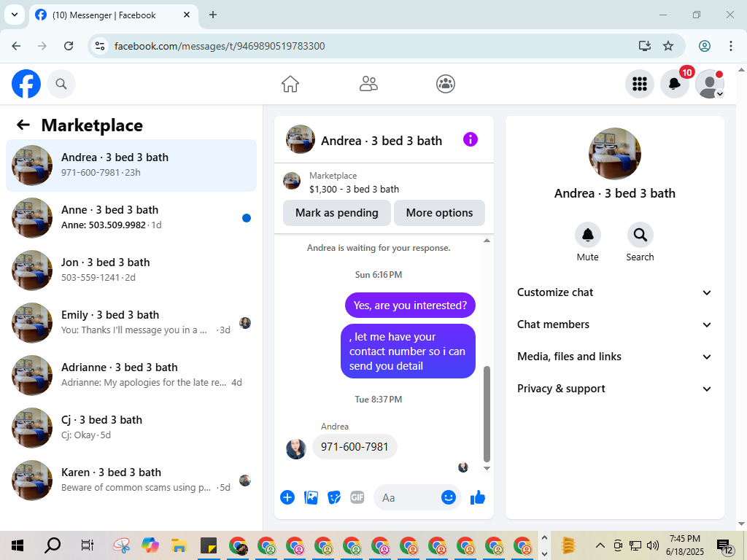The image size is (747, 560).
Task: Open Emily · 3 bed 3 bath conversation
Action: pyautogui.click(x=131, y=322)
